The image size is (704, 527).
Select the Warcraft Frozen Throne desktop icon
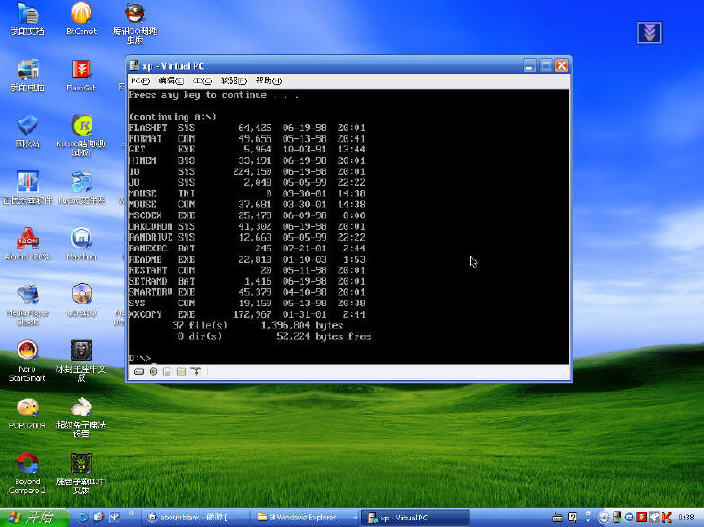[81, 361]
